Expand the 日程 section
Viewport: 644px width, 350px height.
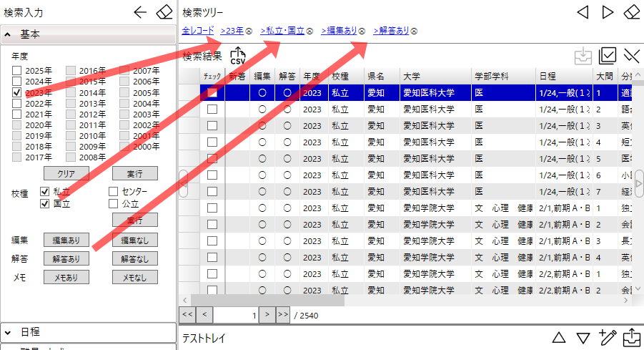coord(89,332)
